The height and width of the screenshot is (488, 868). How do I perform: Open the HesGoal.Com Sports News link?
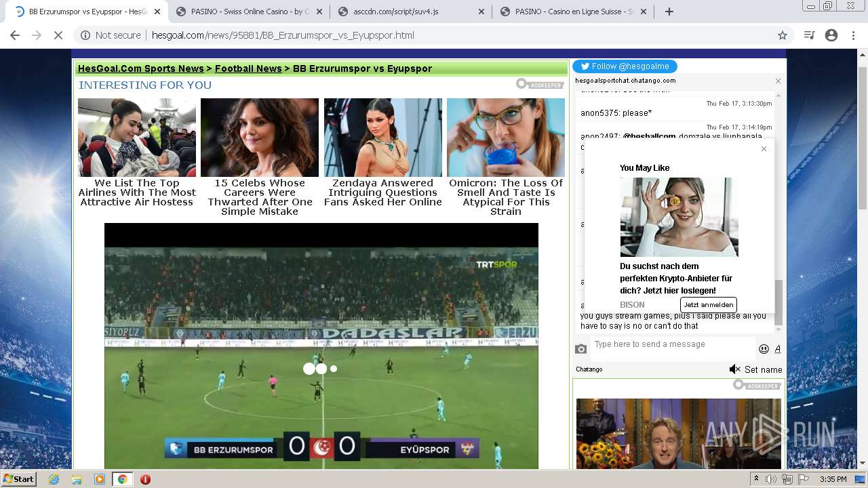[x=140, y=68]
